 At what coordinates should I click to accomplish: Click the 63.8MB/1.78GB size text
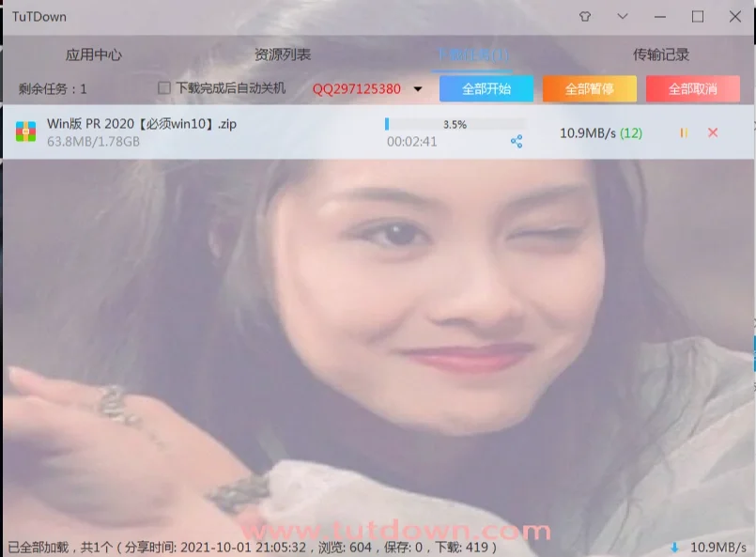[94, 142]
